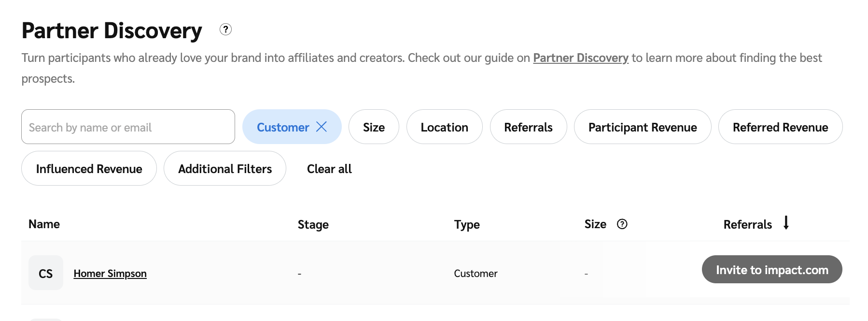The height and width of the screenshot is (321, 868).
Task: Click the Type column header
Action: click(x=466, y=225)
